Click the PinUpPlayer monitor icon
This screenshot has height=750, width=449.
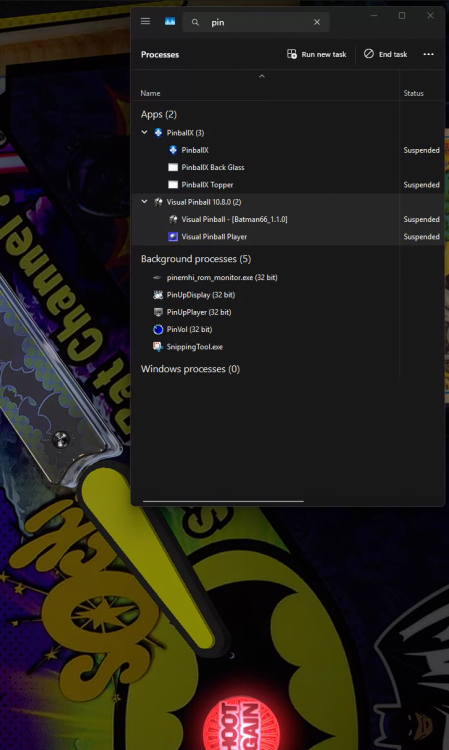click(158, 312)
